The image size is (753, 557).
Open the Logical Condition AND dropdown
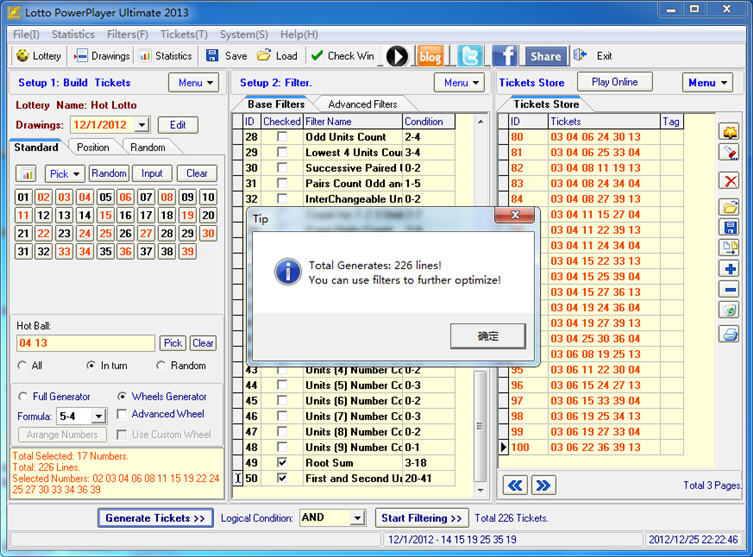point(357,518)
